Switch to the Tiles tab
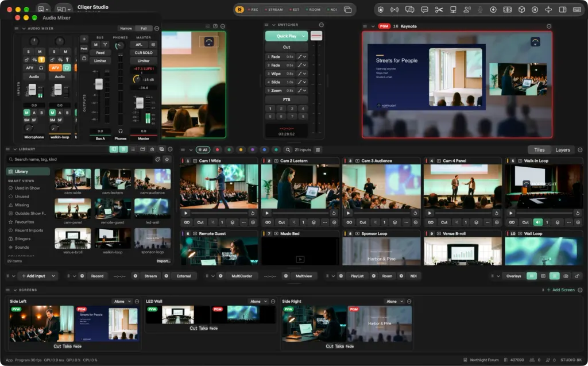 [539, 150]
